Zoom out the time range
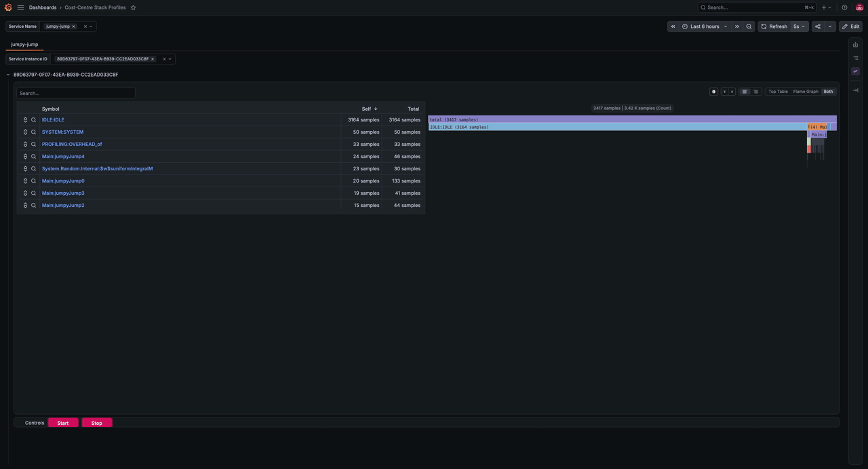The height and width of the screenshot is (469, 868). coord(749,26)
